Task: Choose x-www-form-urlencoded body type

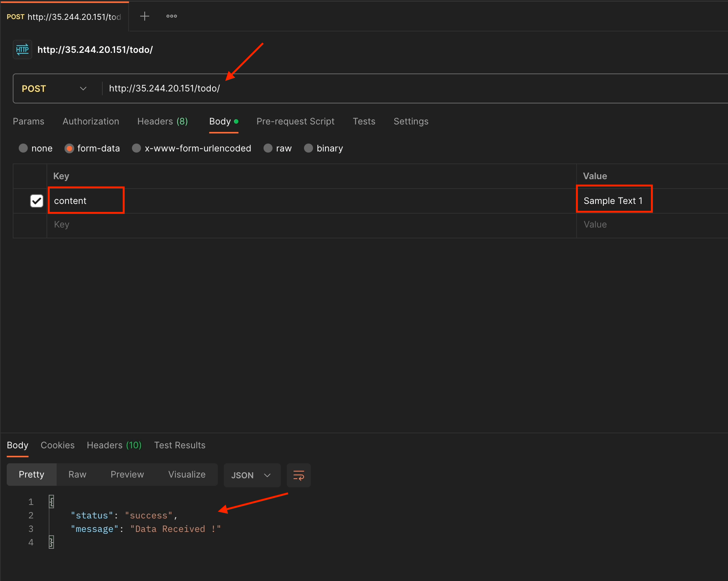Action: click(136, 148)
